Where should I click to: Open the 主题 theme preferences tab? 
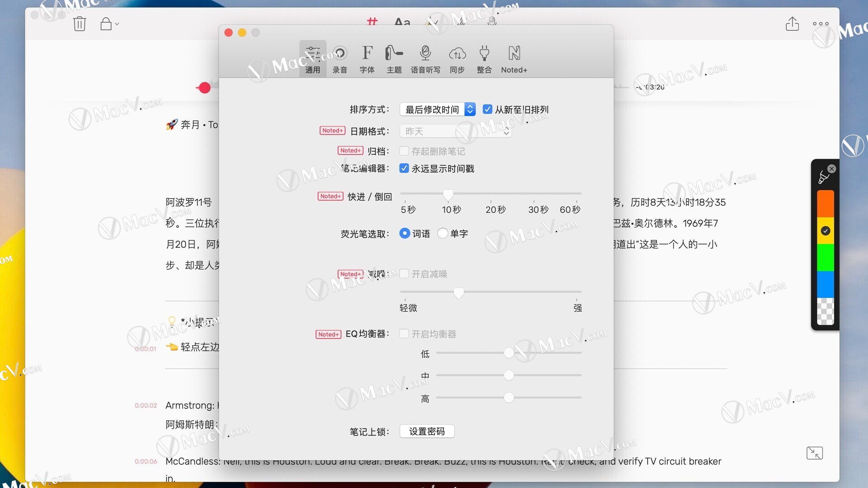[394, 59]
